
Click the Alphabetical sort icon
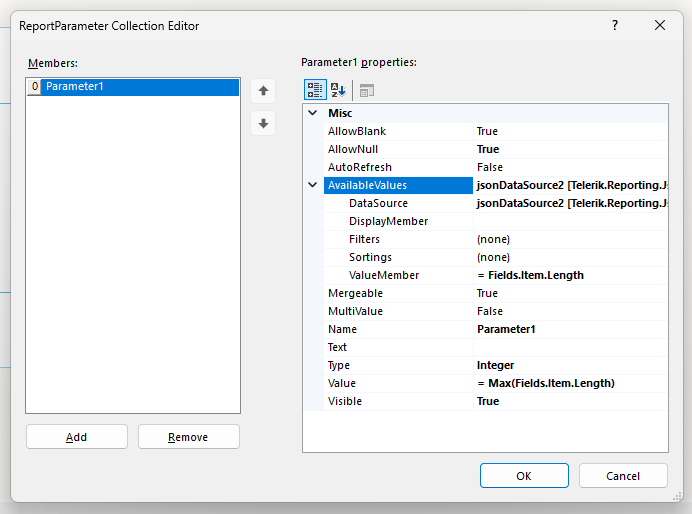[339, 90]
